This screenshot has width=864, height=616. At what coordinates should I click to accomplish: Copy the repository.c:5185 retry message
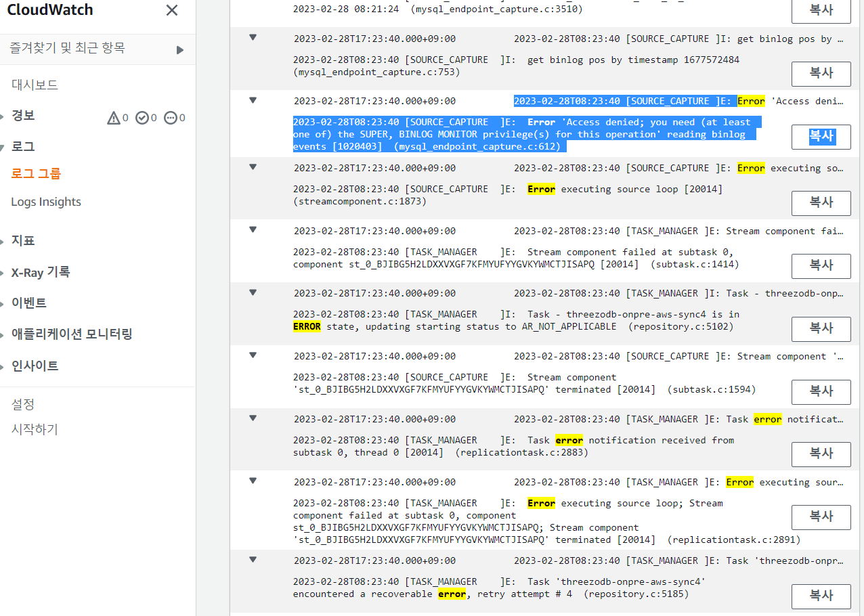click(821, 596)
